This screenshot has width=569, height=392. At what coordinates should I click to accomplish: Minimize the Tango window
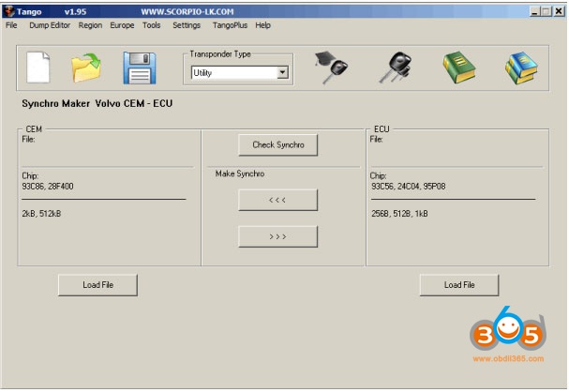click(x=534, y=11)
